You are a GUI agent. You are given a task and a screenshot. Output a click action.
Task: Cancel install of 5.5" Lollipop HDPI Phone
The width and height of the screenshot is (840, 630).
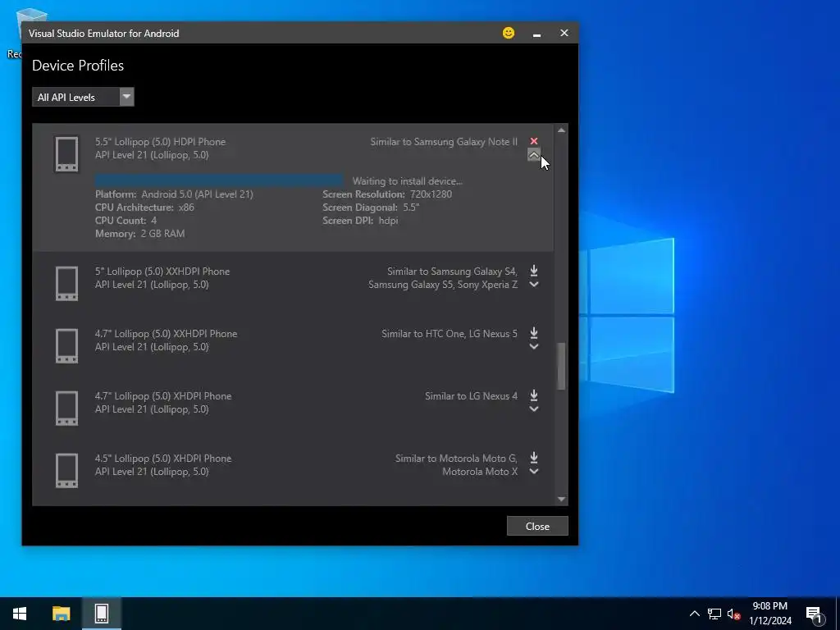point(533,141)
